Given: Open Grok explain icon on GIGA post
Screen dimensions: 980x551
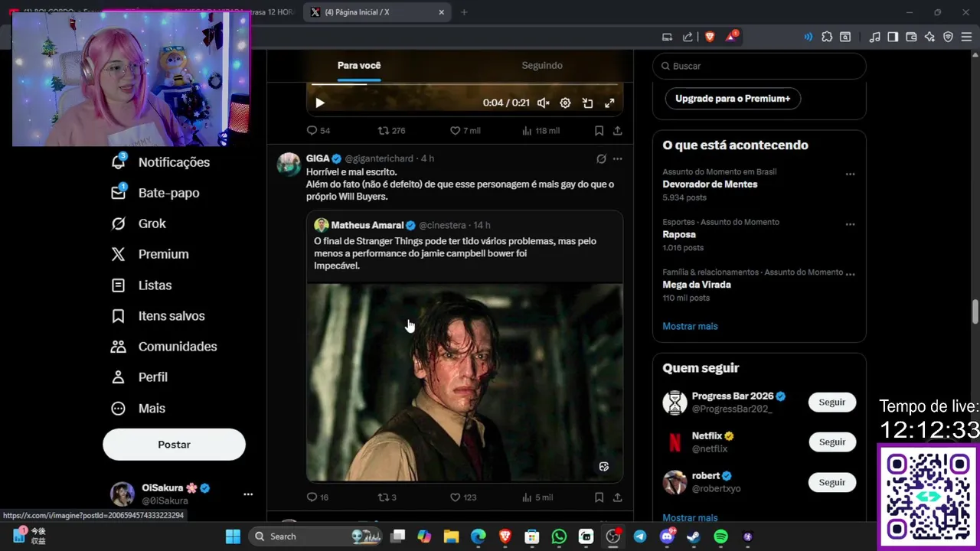Looking at the screenshot, I should pos(601,159).
